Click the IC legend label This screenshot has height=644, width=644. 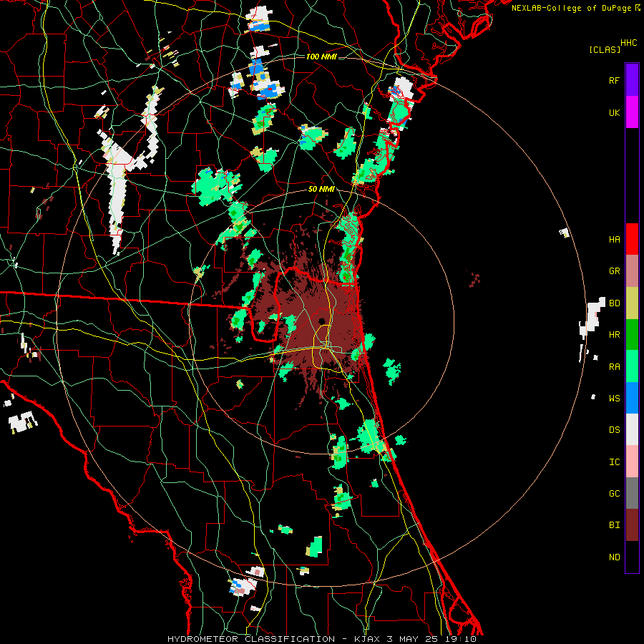click(x=614, y=462)
